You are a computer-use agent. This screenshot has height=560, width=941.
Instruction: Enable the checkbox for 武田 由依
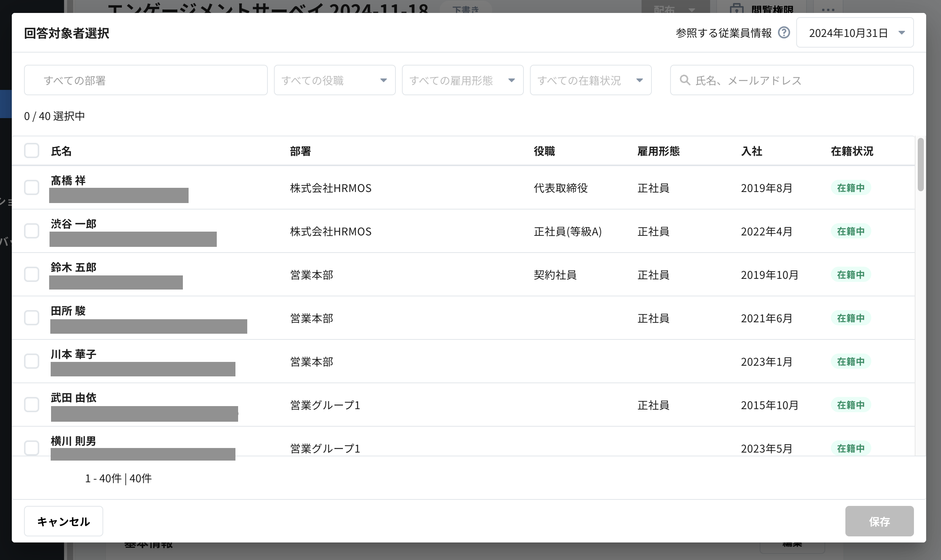32,405
